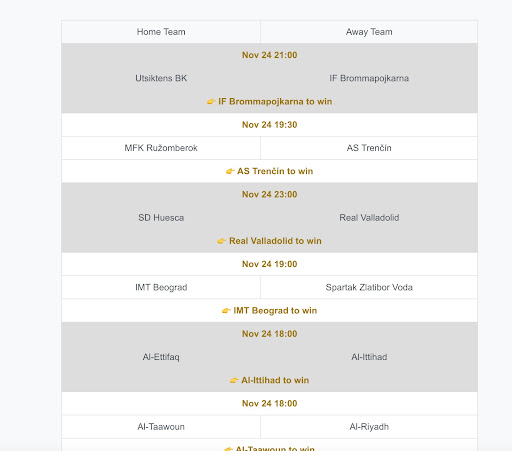512x451 pixels.
Task: Click the IF Brommapojkarna away team name
Action: 369,78
